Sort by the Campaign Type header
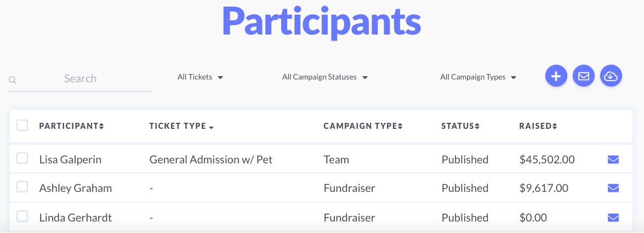Image resolution: width=644 pixels, height=233 pixels. [x=363, y=126]
